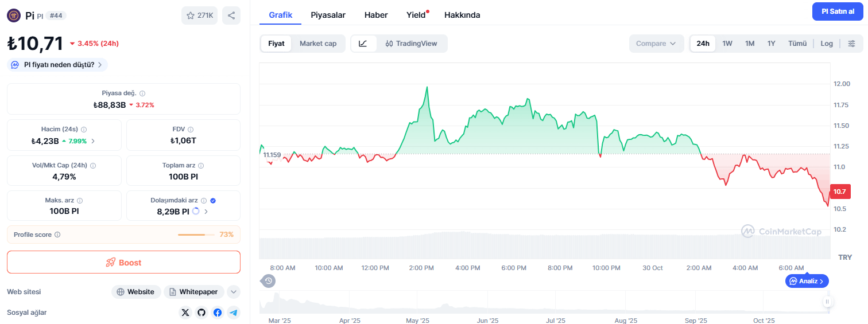Open the Website link
This screenshot has width=868, height=324.
tap(135, 292)
